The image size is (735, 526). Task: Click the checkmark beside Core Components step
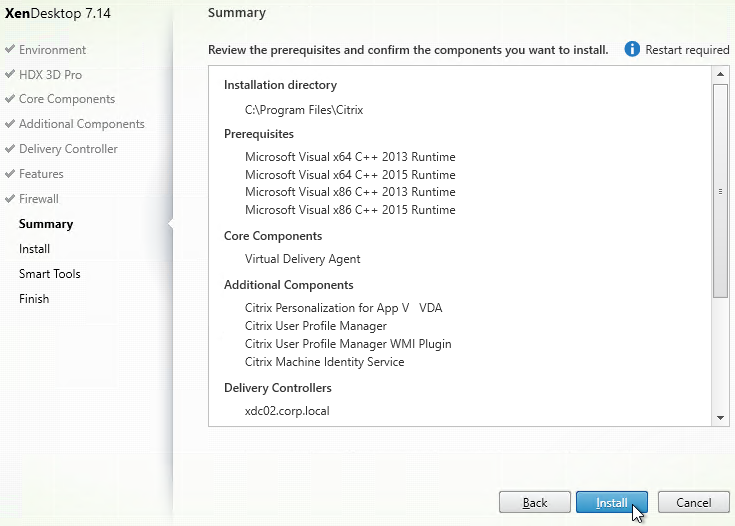[x=10, y=98]
